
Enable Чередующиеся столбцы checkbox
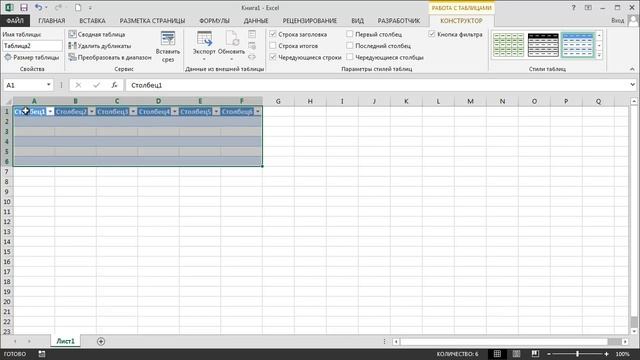pos(350,57)
